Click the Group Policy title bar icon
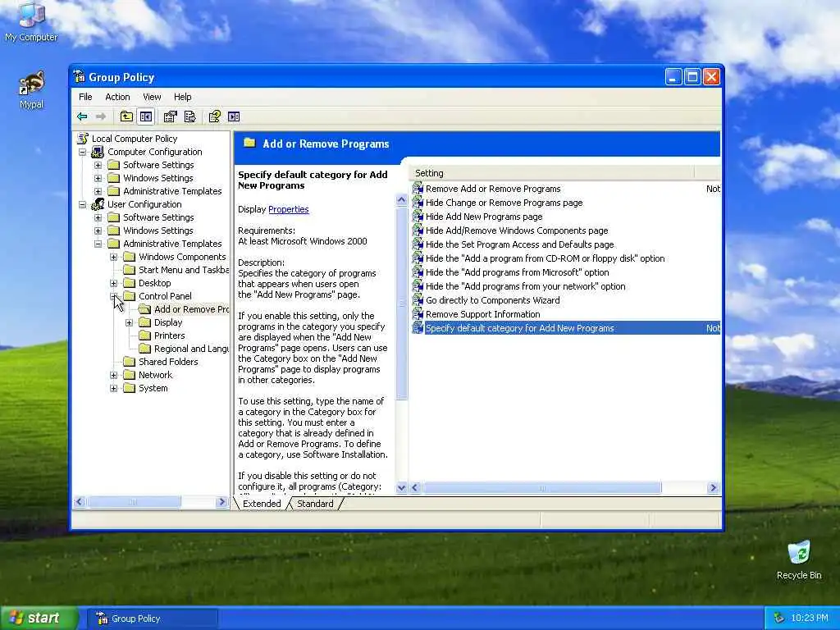 80,76
